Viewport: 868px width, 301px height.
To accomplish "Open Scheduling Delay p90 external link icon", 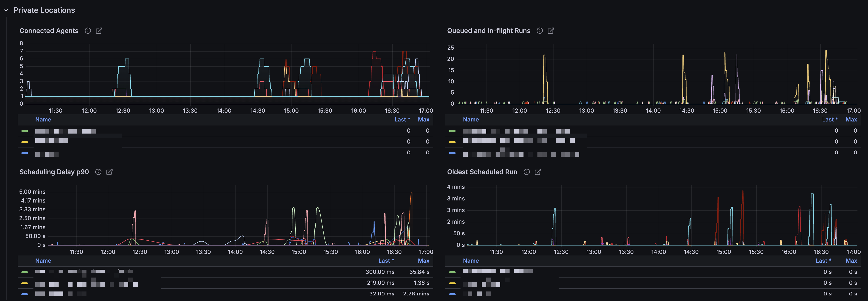I will click(109, 172).
